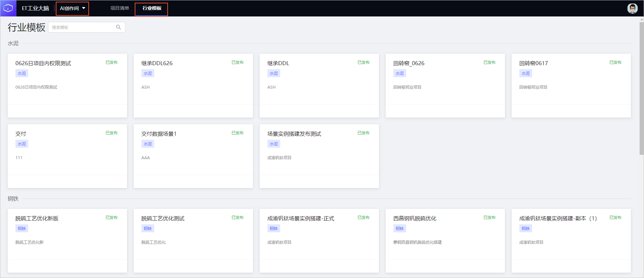Focus the 搜索模板 search field

coord(87,27)
